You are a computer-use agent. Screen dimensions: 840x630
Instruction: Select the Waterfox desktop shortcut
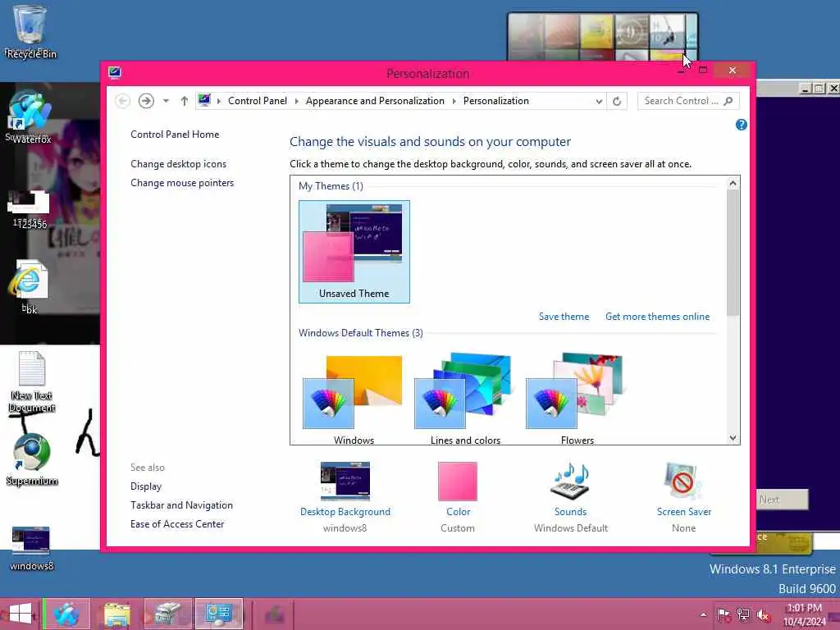tap(30, 116)
